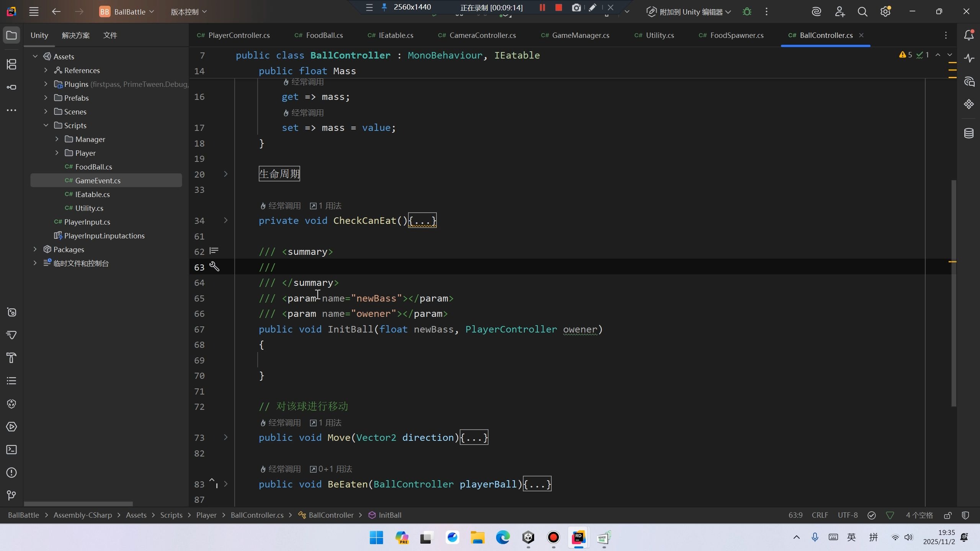Click the Search Everywhere magnifier icon
The height and width of the screenshot is (551, 980).
pyautogui.click(x=862, y=12)
